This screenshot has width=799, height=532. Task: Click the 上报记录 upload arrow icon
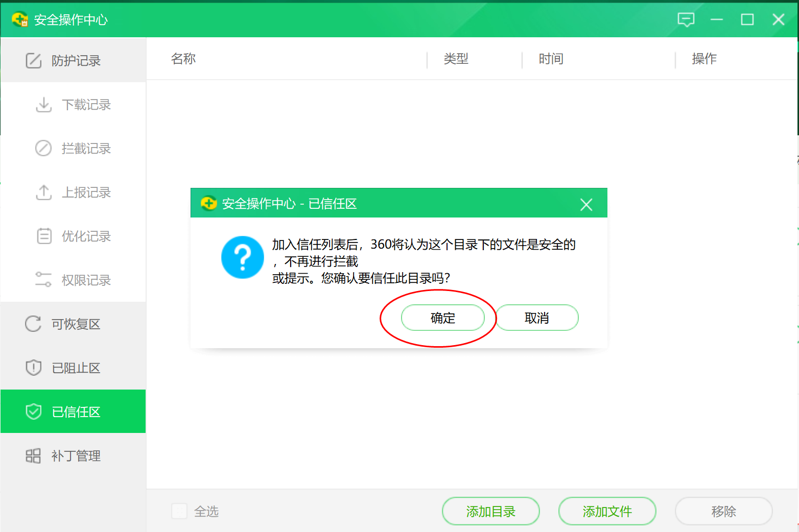click(44, 192)
